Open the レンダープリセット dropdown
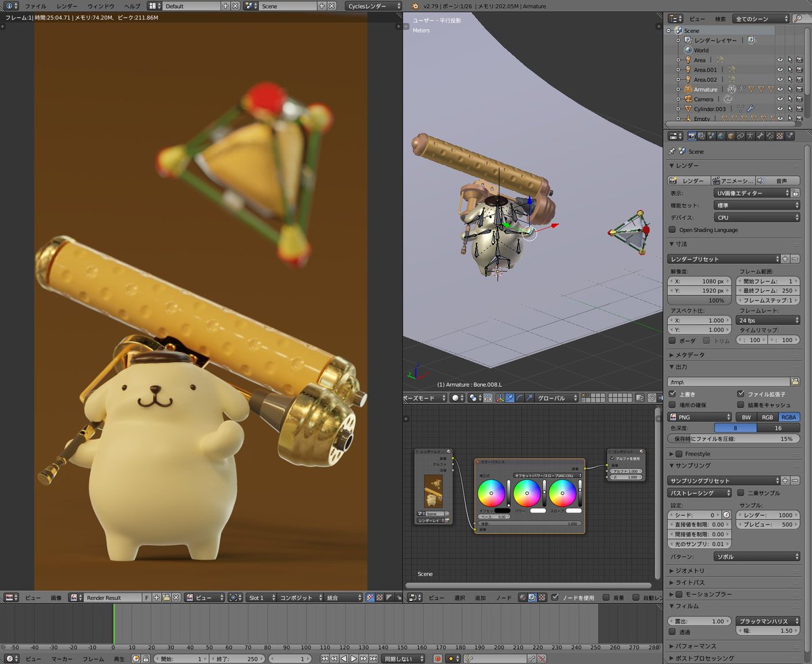The width and height of the screenshot is (812, 664). pos(723,259)
